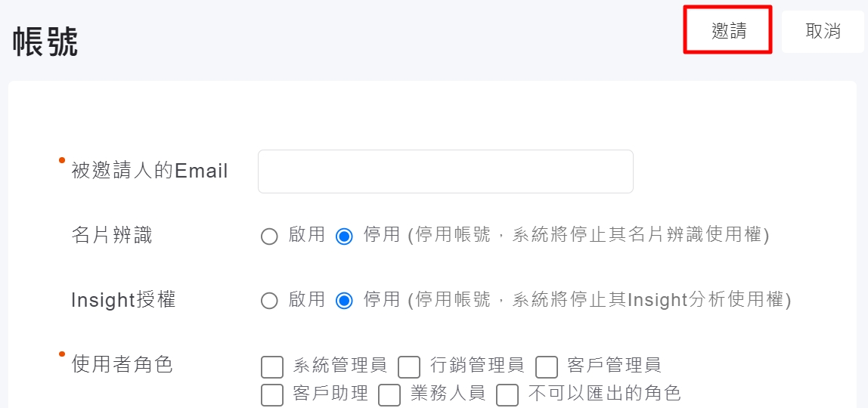
Task: Select the 業務人員 role checkbox
Action: (389, 394)
